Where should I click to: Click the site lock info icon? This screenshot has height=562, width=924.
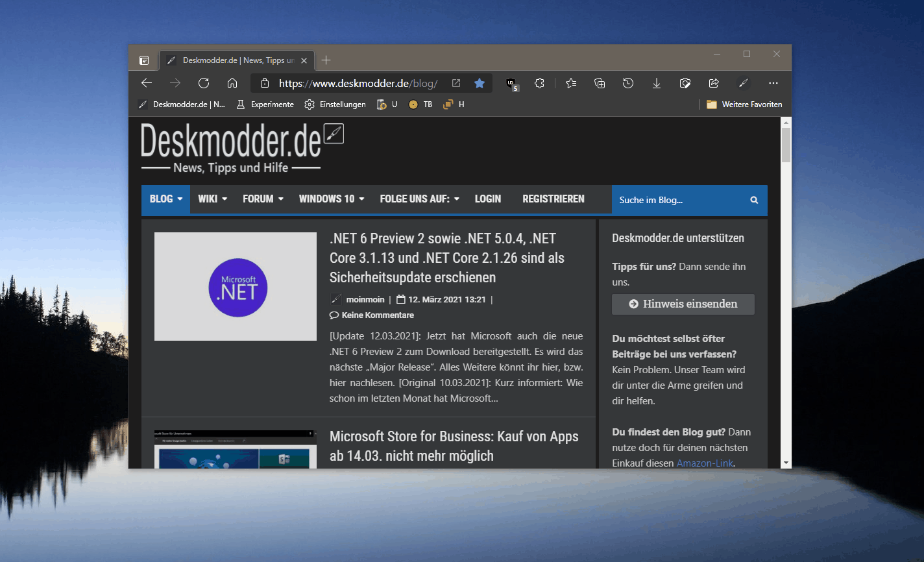pos(264,83)
